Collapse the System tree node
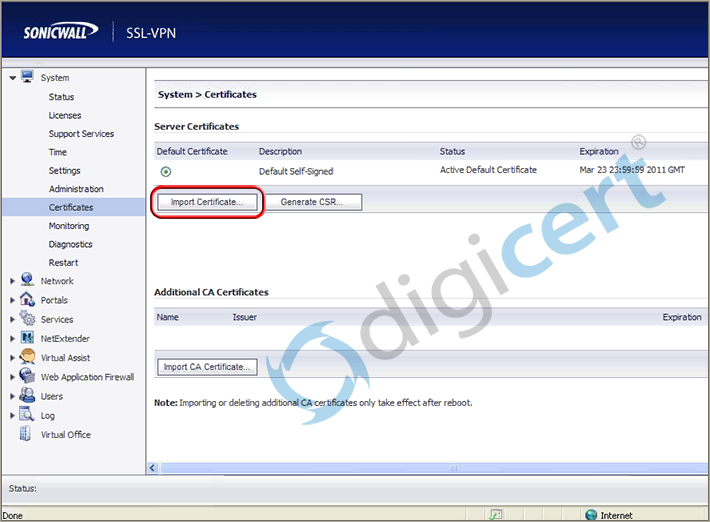Screen dimensions: 710x522 12,78
